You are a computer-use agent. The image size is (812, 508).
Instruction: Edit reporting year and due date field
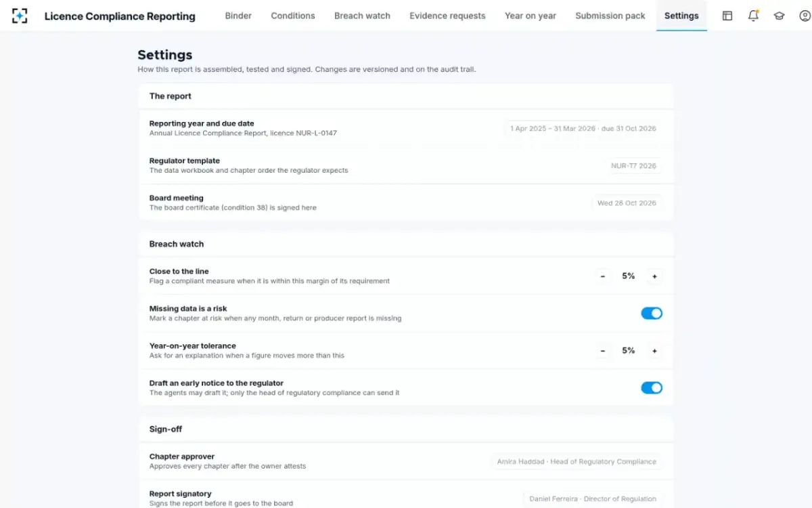point(583,129)
